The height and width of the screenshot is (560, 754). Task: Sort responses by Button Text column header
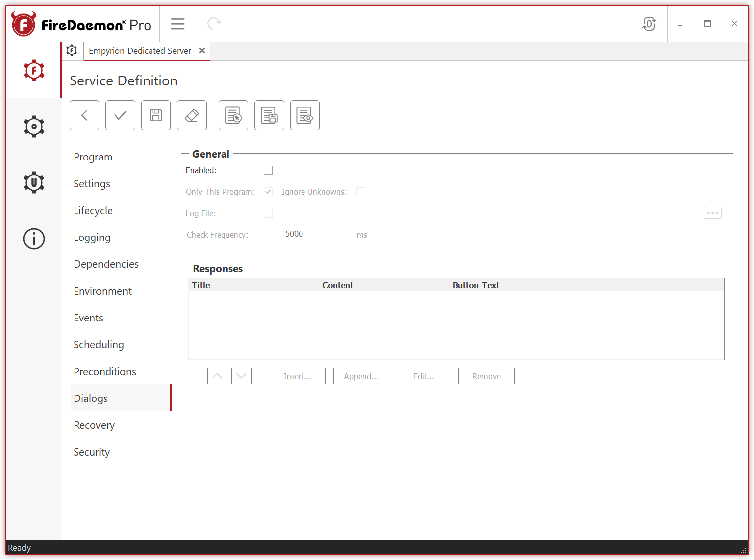[481, 285]
